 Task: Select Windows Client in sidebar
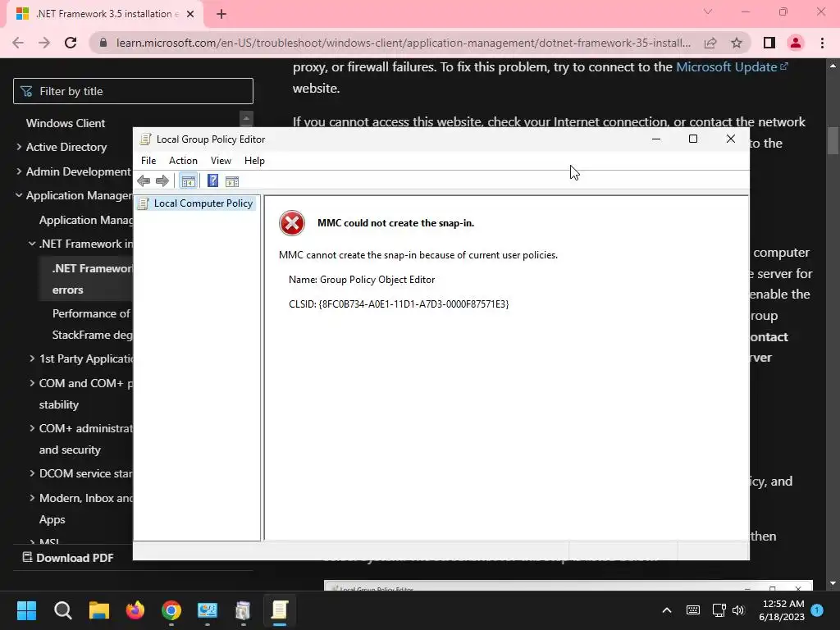coord(66,123)
